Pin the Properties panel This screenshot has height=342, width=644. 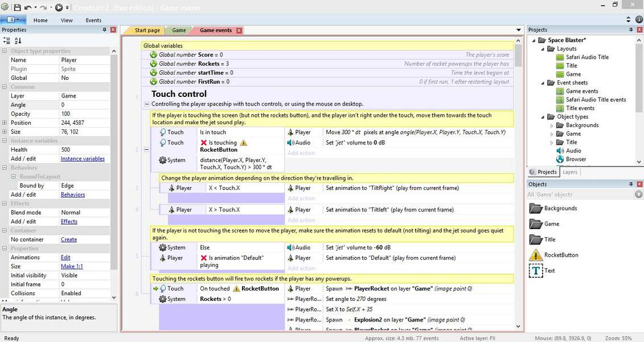click(x=104, y=30)
